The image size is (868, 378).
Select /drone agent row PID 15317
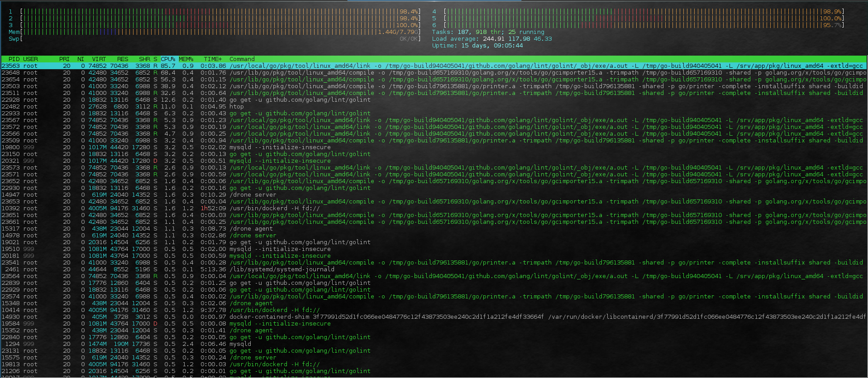(x=434, y=229)
